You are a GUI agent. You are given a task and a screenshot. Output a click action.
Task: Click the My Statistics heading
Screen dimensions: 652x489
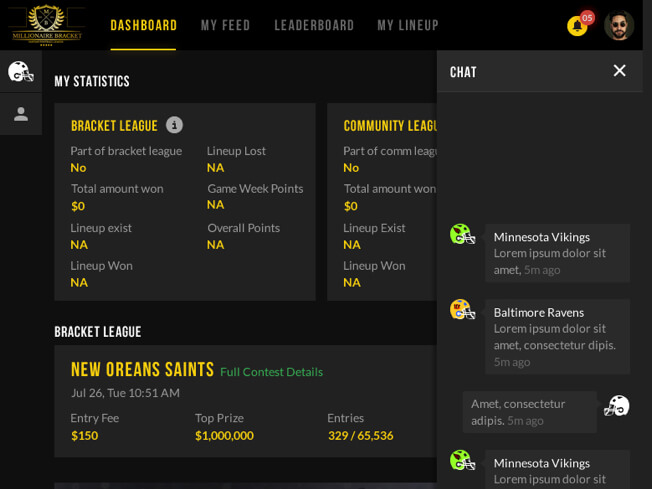point(92,81)
